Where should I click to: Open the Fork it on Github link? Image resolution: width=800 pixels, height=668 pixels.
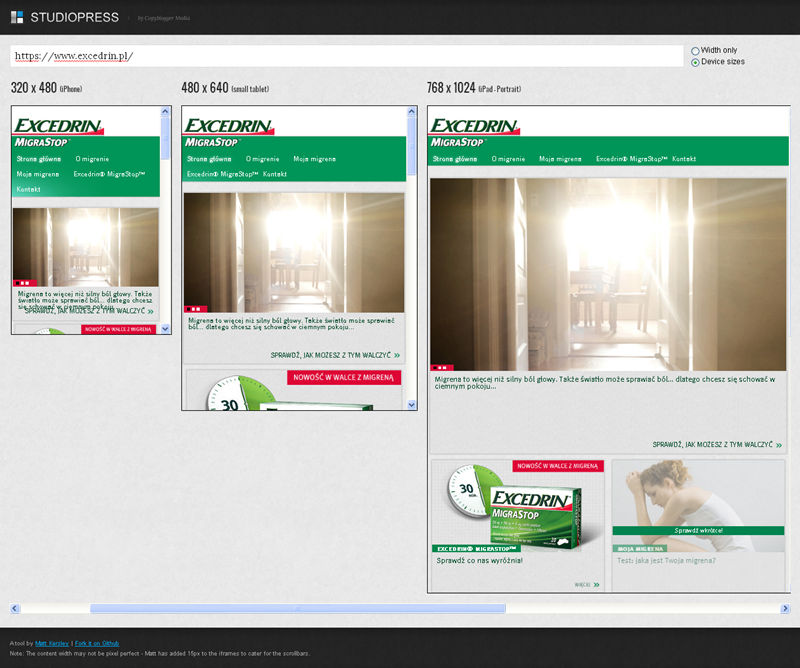coord(97,644)
